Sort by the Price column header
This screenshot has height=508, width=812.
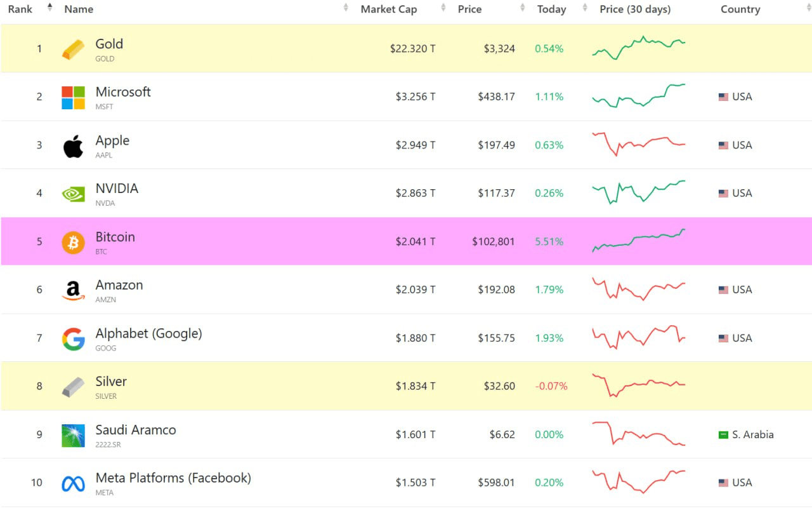469,10
